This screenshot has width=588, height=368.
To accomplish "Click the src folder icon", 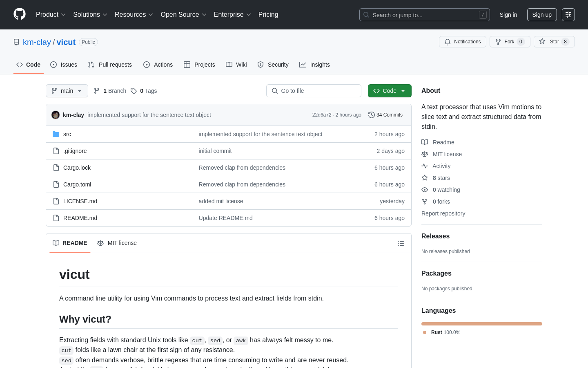I will pos(56,134).
